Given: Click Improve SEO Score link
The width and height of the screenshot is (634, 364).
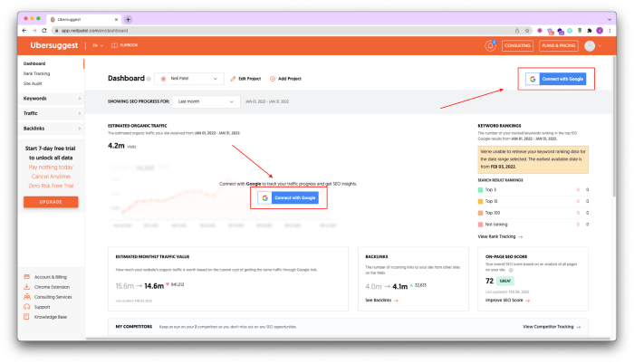Looking at the screenshot, I should click(507, 301).
